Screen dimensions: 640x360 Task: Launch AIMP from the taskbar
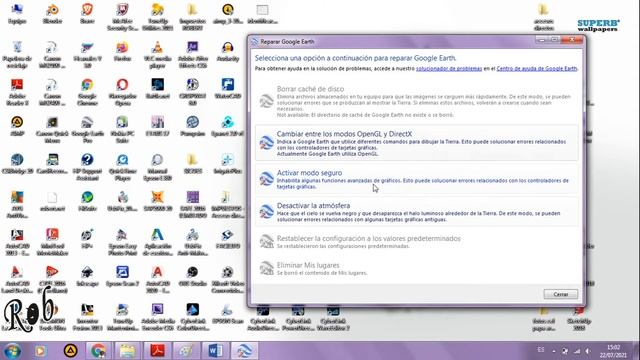point(70,351)
